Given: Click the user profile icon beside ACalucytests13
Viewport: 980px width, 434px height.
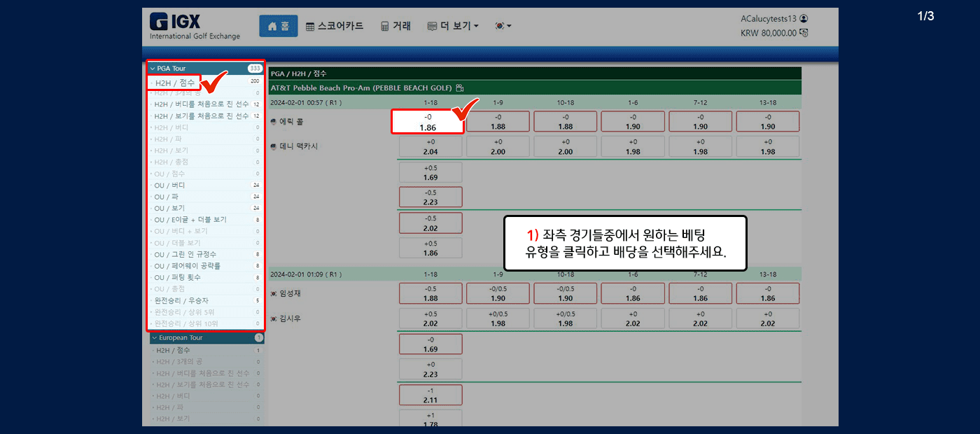Looking at the screenshot, I should click(804, 19).
